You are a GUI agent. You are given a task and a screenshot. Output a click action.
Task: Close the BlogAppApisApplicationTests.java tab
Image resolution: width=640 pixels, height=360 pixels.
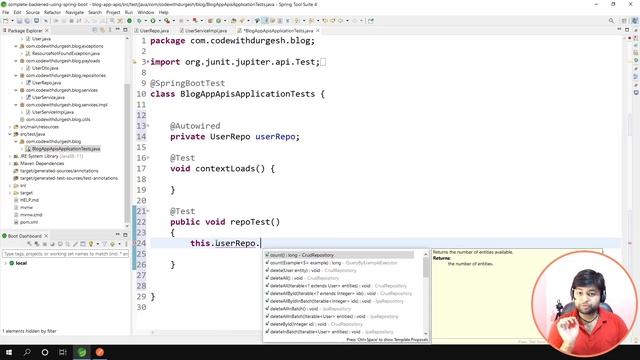pos(318,31)
